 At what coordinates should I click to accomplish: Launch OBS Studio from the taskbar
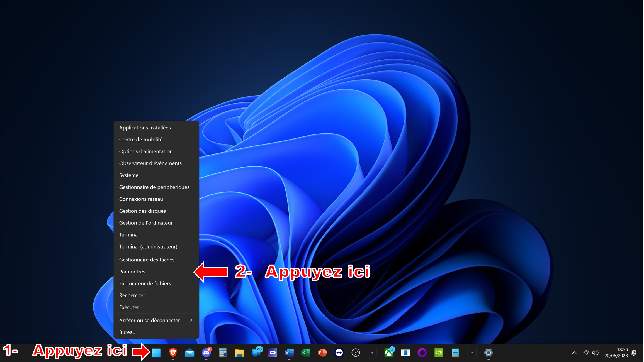coord(356,353)
